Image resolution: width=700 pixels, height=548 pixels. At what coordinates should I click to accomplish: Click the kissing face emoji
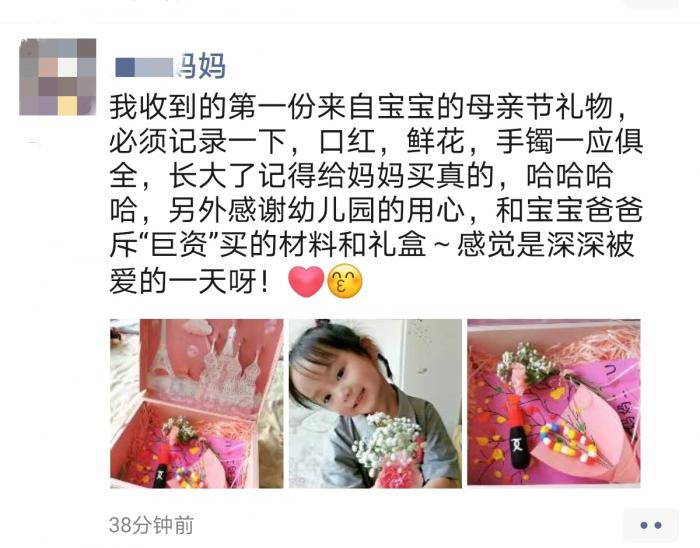click(345, 282)
